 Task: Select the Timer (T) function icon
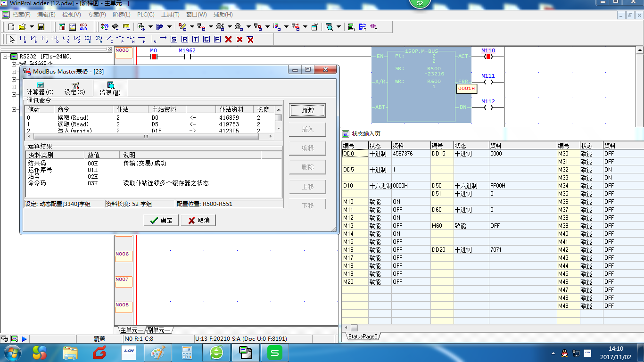[x=196, y=39]
